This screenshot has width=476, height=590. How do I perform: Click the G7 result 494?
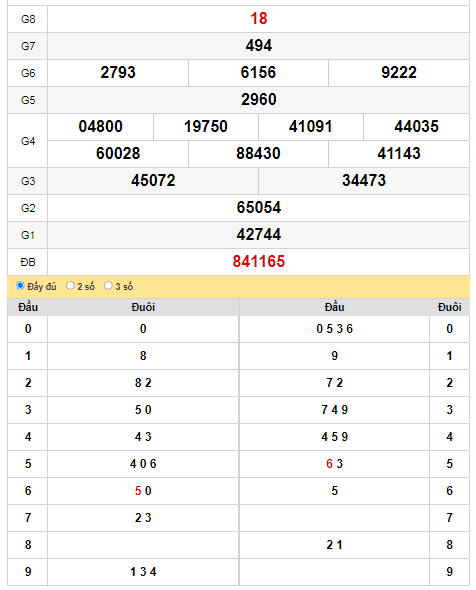[259, 46]
